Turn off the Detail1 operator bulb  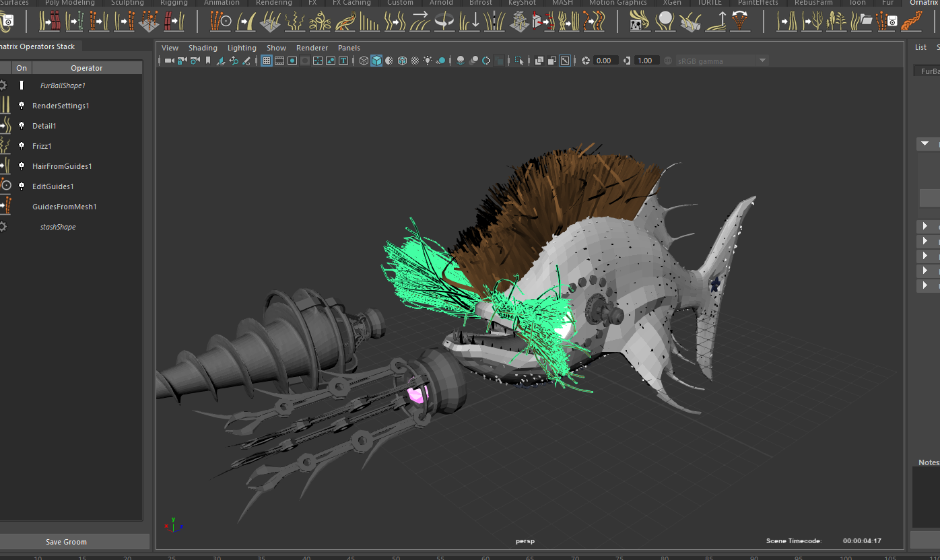[x=22, y=126]
